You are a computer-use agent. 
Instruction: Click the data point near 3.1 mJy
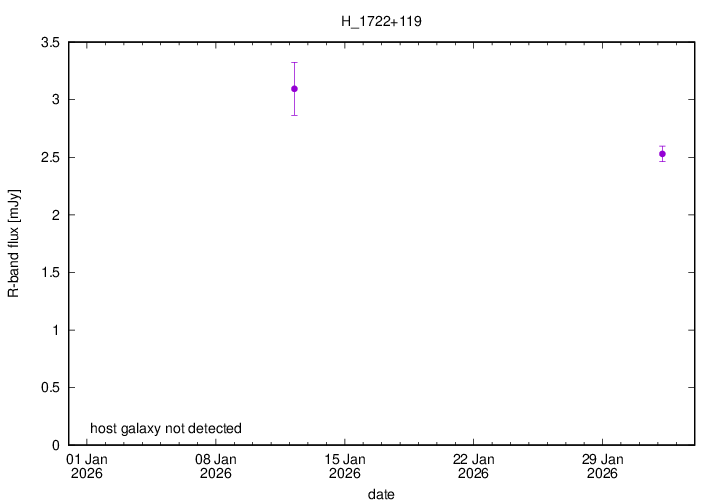click(x=294, y=89)
